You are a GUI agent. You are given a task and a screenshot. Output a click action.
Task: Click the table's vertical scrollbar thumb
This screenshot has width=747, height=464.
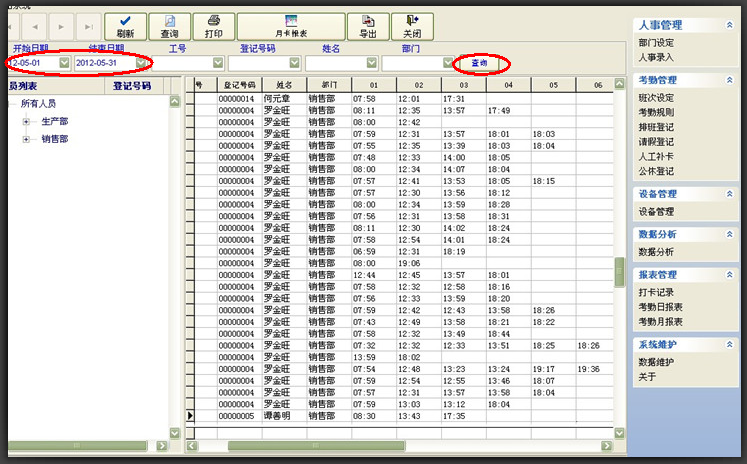click(x=619, y=272)
